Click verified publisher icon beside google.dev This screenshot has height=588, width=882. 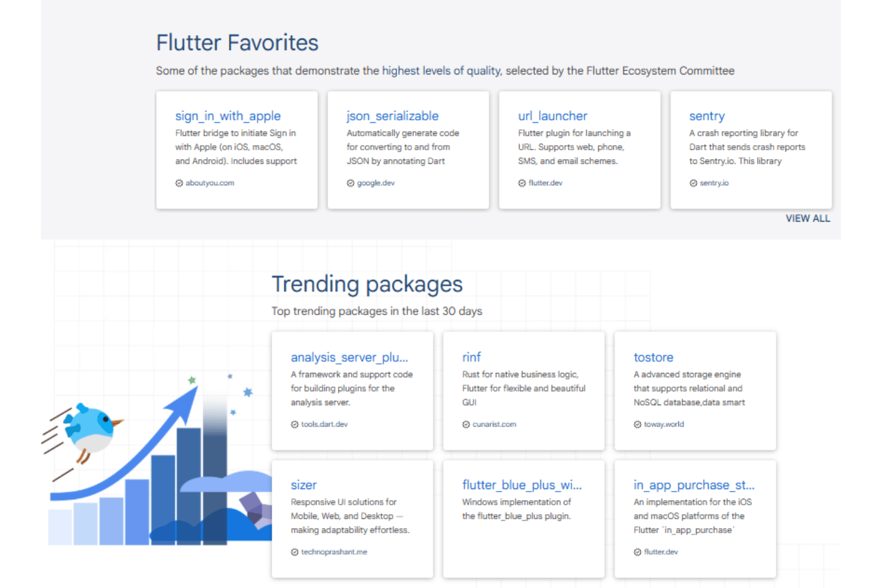350,183
